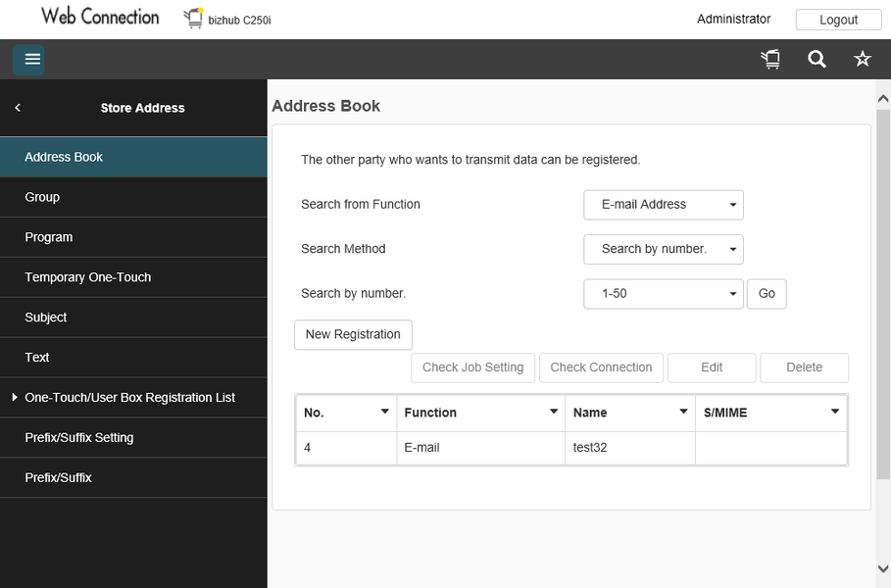The image size is (891, 588).
Task: Click the scrollbar down arrow
Action: [x=883, y=568]
